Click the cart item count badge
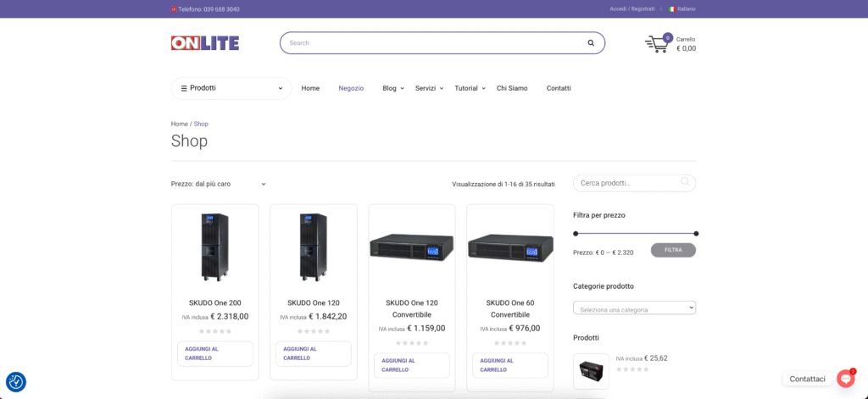Image resolution: width=868 pixels, height=399 pixels. coord(668,37)
